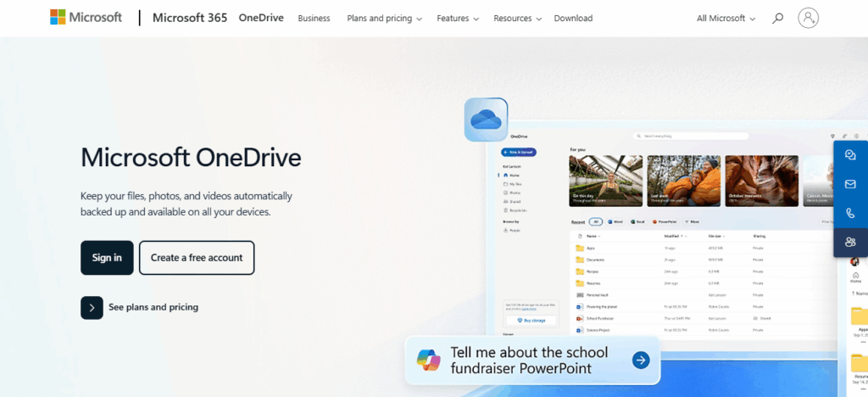Viewport: 868px width, 397px height.
Task: Click the Personal Vault icon in the preview
Action: (x=580, y=295)
